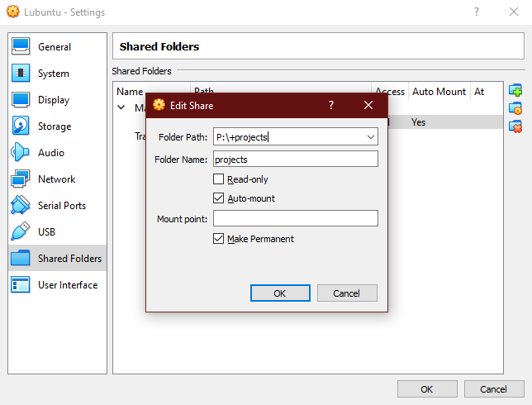Click Cancel in the Lubuntu Settings window
Screen dimensions: 532x405
coord(494,389)
